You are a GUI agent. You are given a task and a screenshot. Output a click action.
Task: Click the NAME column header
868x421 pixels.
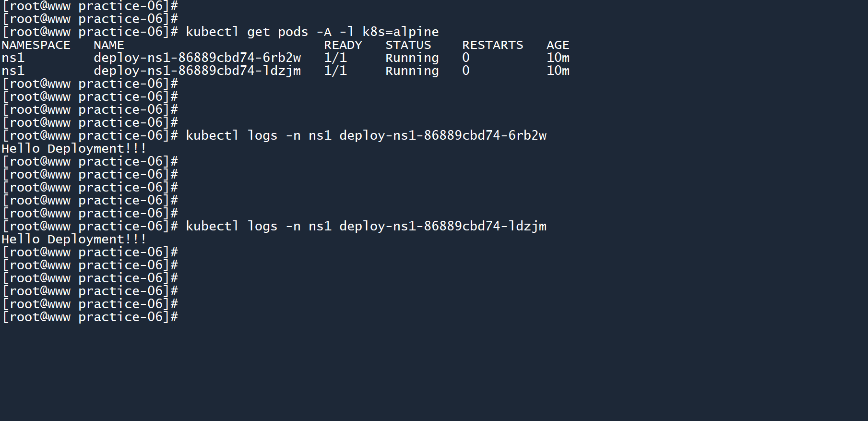[109, 45]
